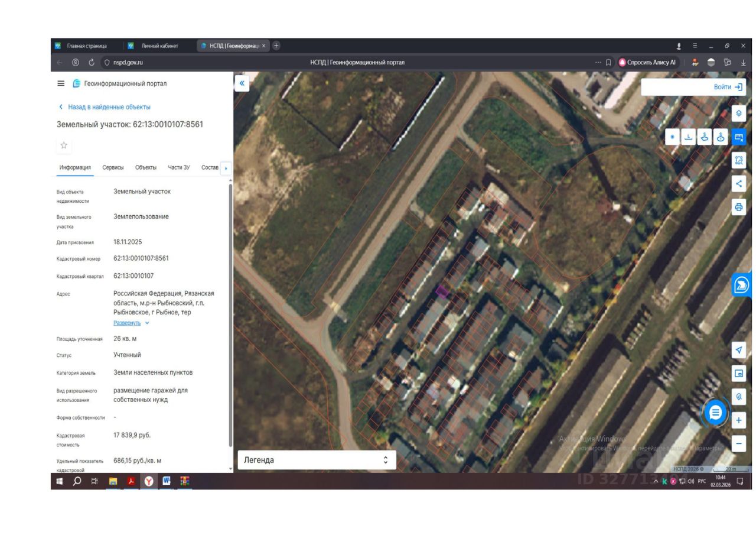The width and height of the screenshot is (756, 535).
Task: Open the overview map button
Action: (x=739, y=373)
